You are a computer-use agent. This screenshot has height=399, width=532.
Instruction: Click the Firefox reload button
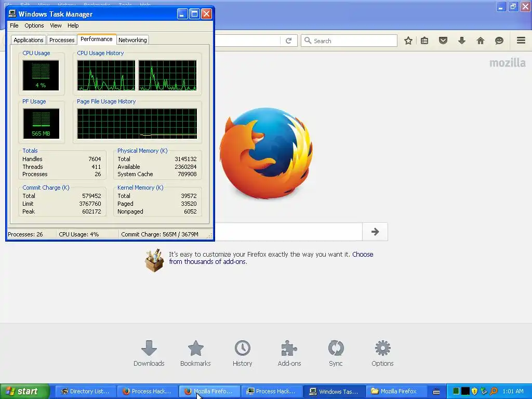[x=289, y=41]
